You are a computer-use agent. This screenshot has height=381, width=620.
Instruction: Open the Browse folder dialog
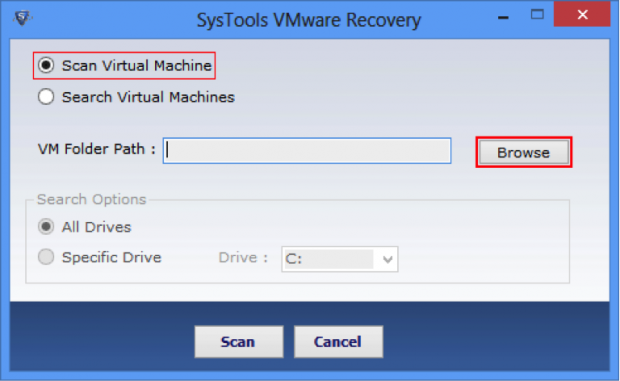tap(524, 153)
